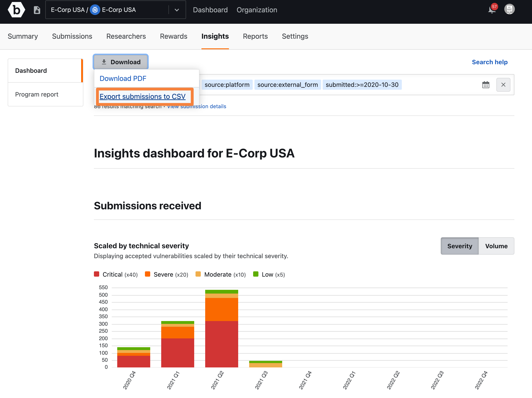This screenshot has width=532, height=398.
Task: Go to Dashboard in top navigation
Action: pyautogui.click(x=210, y=10)
